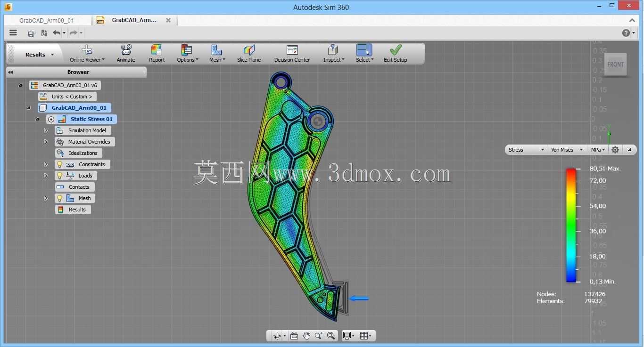Click the Look At tool
Image resolution: width=644 pixels, height=347 pixels.
click(294, 336)
